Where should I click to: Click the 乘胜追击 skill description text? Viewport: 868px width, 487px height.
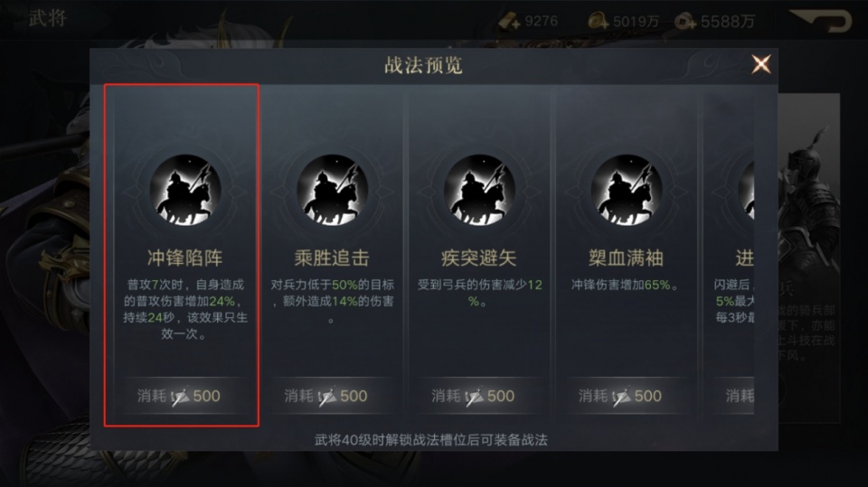coord(332,301)
